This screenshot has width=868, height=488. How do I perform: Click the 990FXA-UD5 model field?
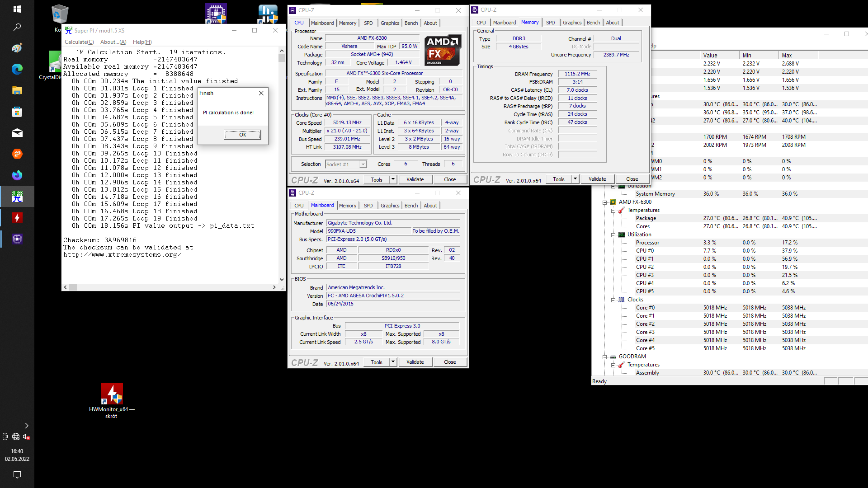click(368, 231)
